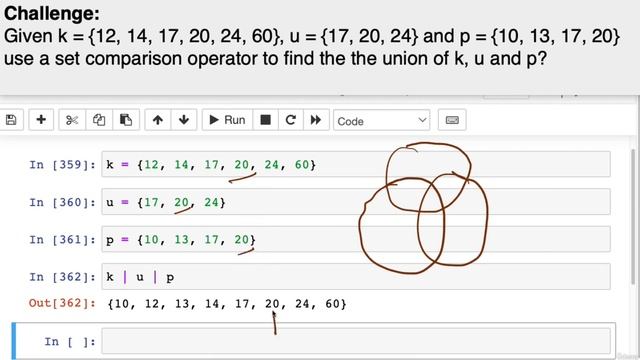Open the Code cell type dropdown
This screenshot has width=640, height=360.
coord(382,120)
